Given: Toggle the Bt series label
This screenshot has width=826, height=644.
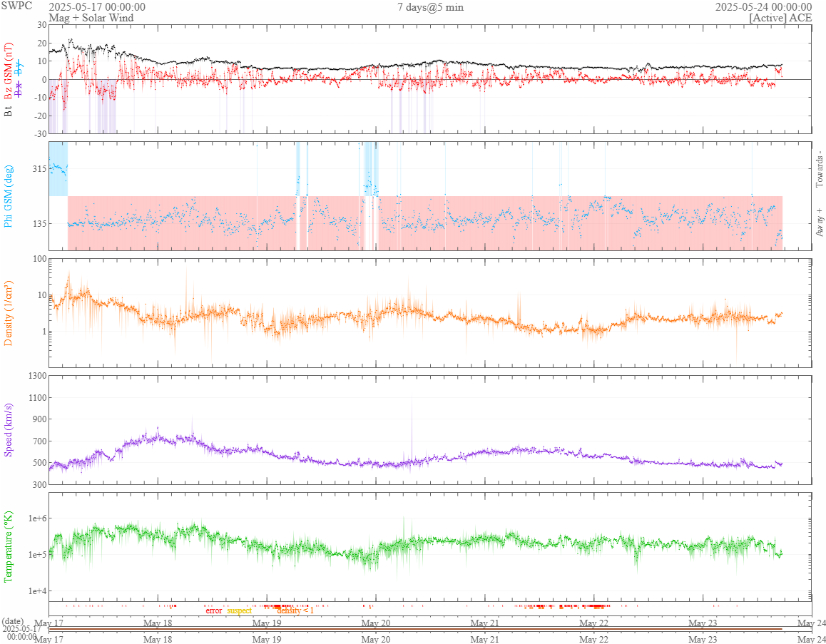Looking at the screenshot, I should coord(9,111).
